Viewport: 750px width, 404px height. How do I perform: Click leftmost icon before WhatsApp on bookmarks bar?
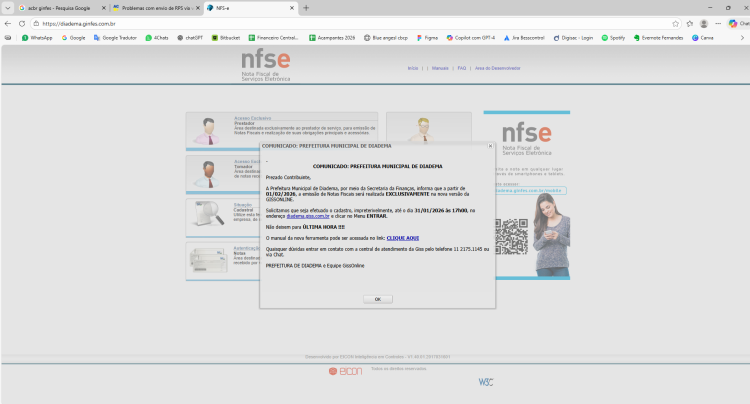[x=8, y=38]
